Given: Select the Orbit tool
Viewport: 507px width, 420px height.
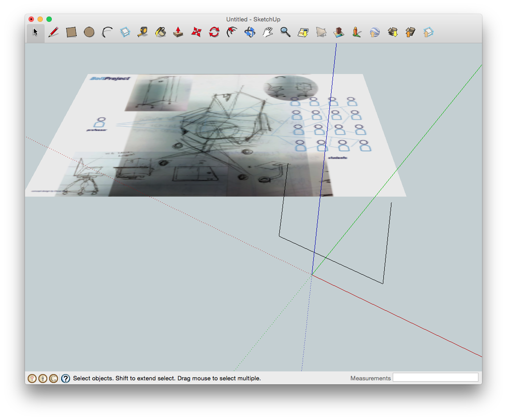Looking at the screenshot, I should (249, 32).
